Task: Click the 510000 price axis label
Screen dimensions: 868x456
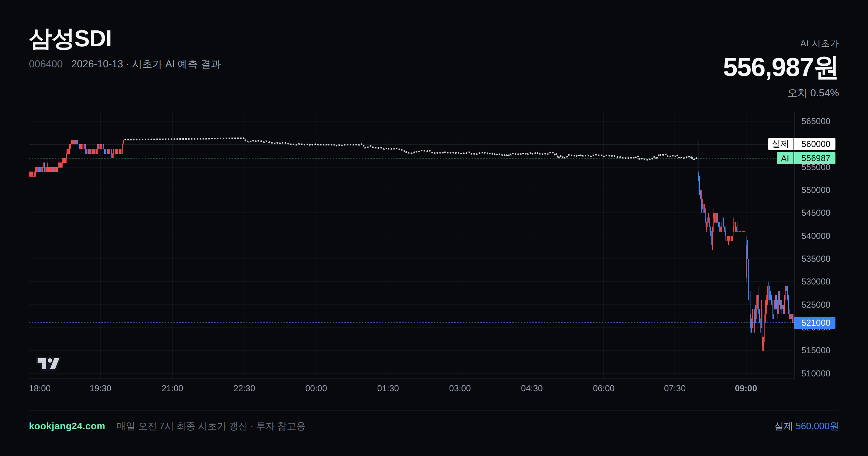Action: click(816, 373)
